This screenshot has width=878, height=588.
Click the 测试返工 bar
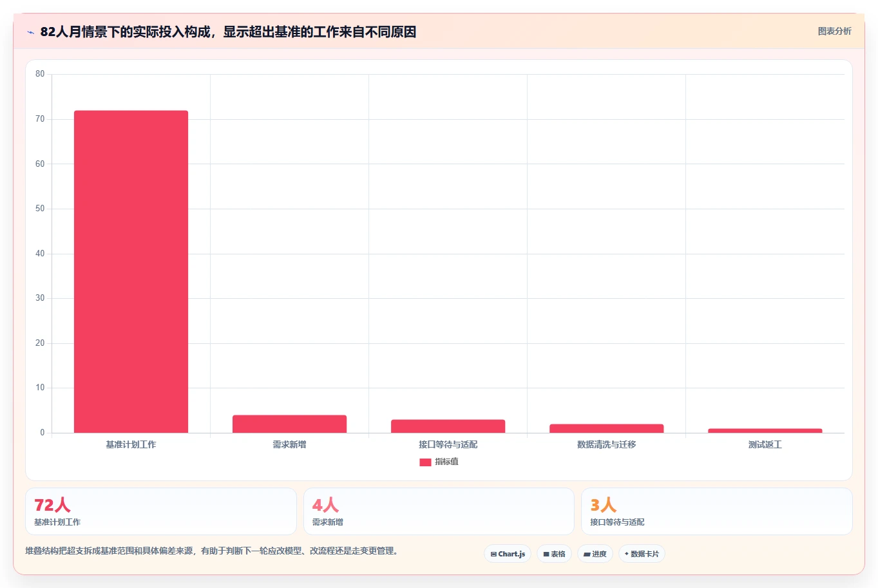pyautogui.click(x=765, y=431)
